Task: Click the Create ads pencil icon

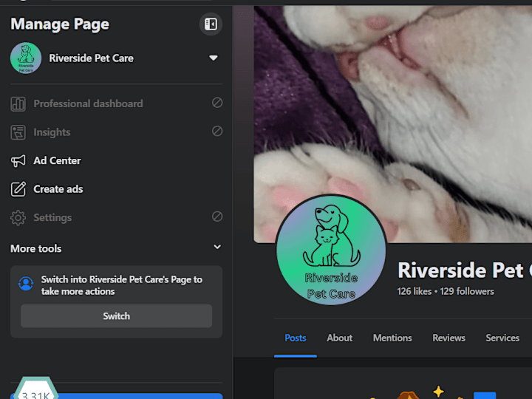Action: click(18, 189)
